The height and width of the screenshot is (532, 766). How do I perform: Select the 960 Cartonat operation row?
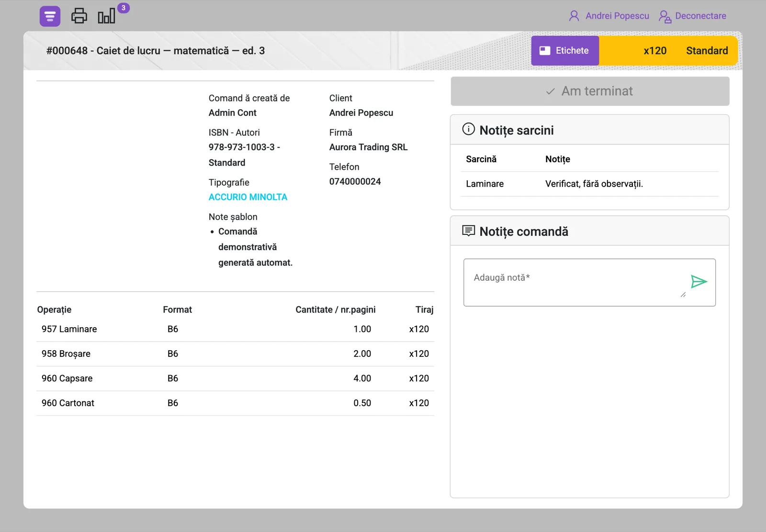(x=235, y=403)
